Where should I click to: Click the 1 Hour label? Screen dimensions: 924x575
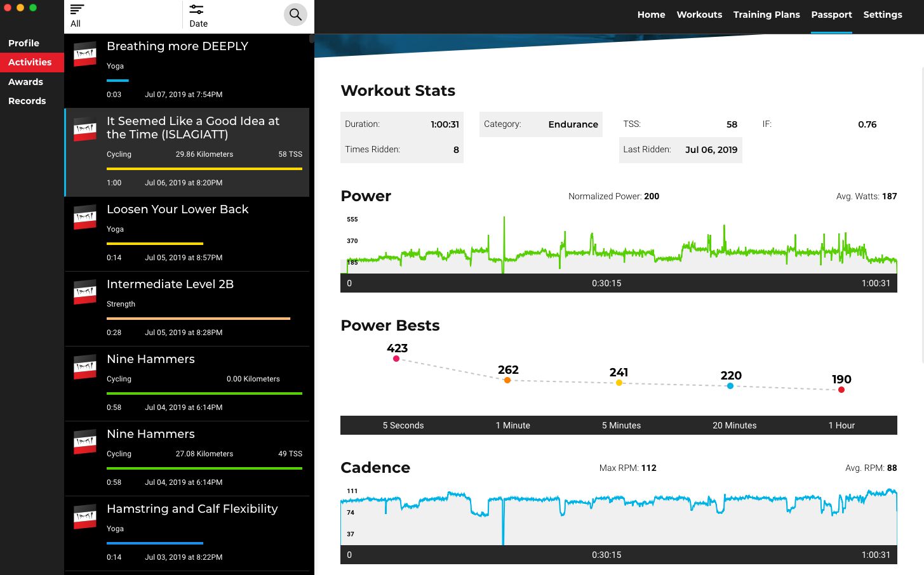(841, 425)
